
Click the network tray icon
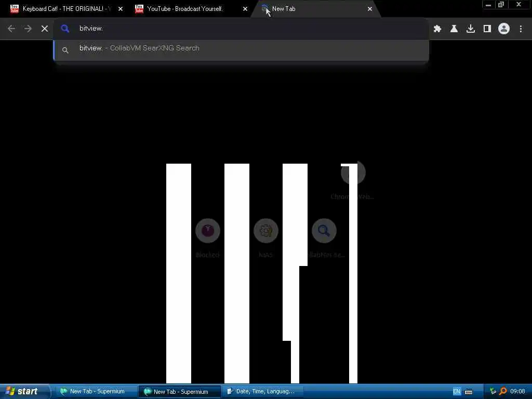[x=493, y=392]
